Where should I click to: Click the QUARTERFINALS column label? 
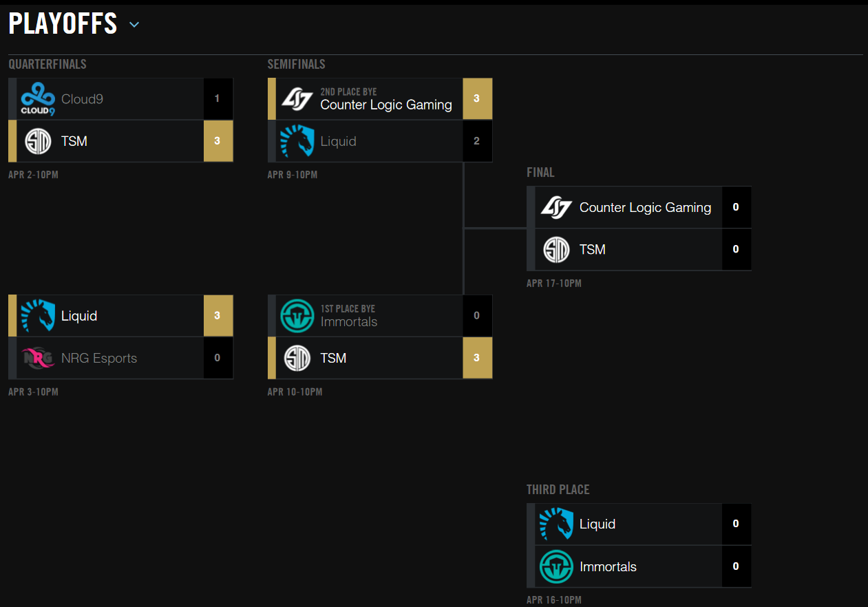pos(47,65)
